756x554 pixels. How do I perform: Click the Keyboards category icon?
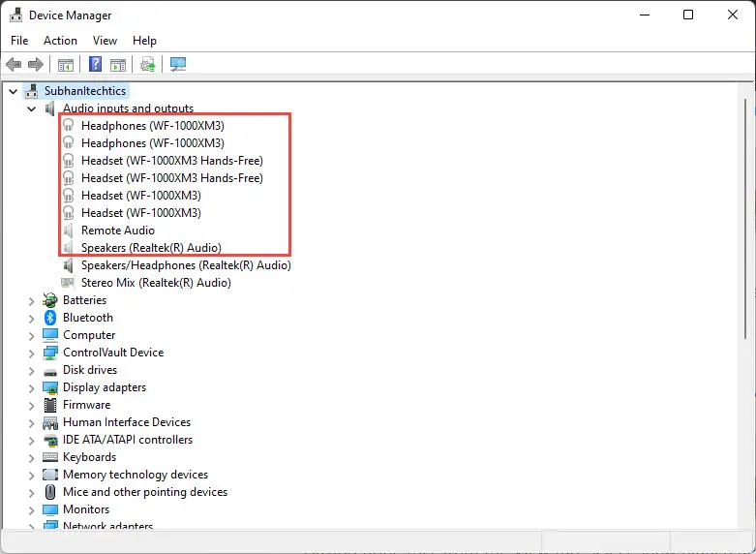(50, 457)
